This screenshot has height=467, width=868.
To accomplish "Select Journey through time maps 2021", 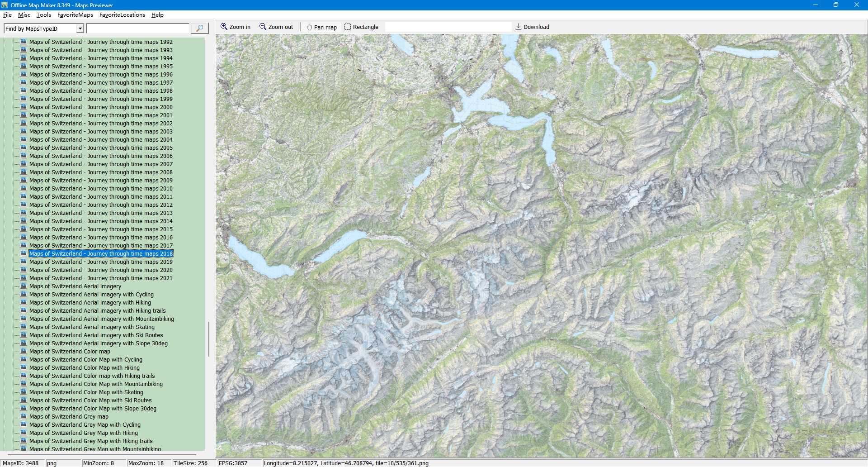I will pyautogui.click(x=101, y=278).
